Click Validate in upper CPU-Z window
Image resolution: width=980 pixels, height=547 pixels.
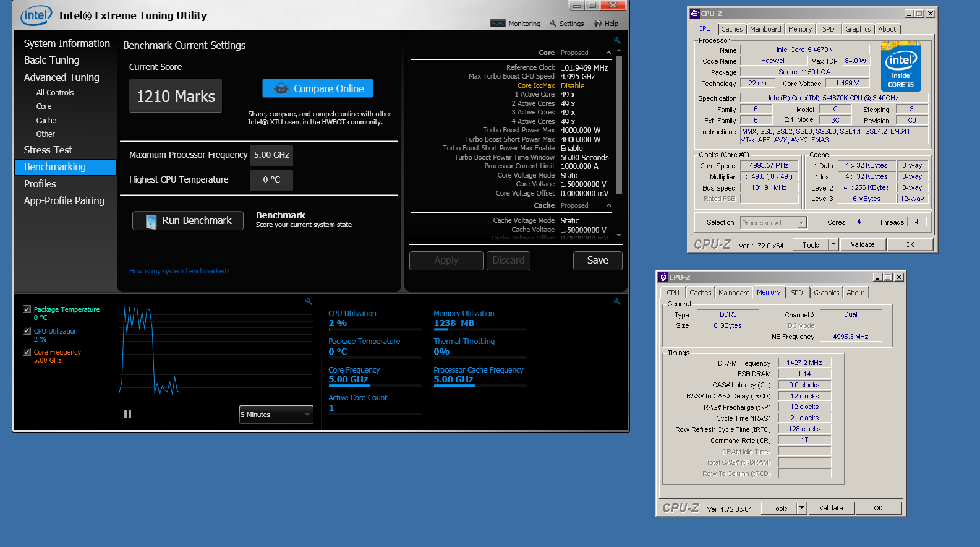coord(863,244)
